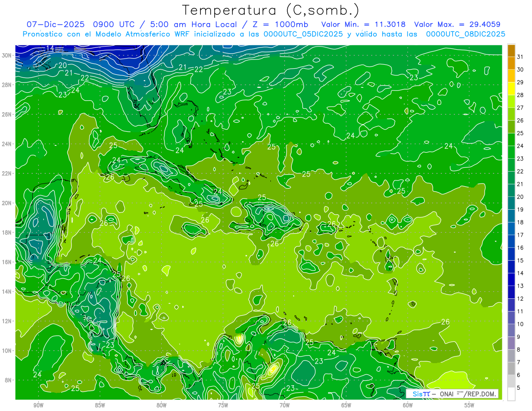
Task: Click legend value 18
Action: click(x=520, y=222)
